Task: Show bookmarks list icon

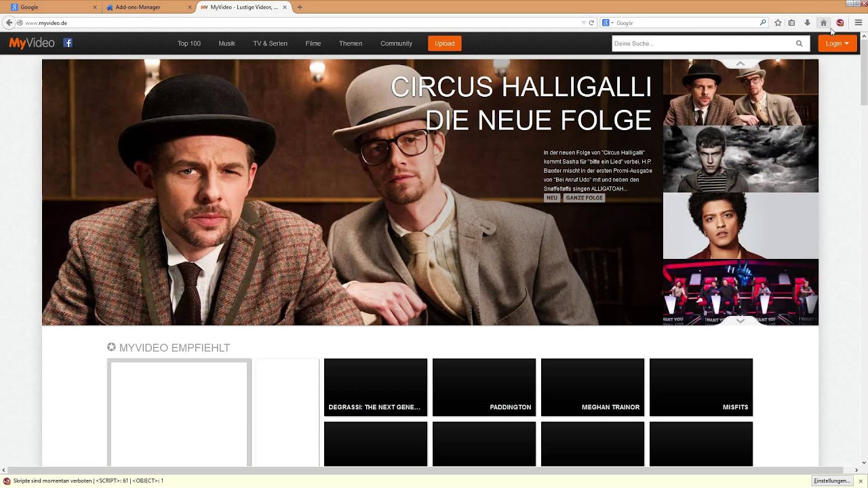Action: pos(791,22)
